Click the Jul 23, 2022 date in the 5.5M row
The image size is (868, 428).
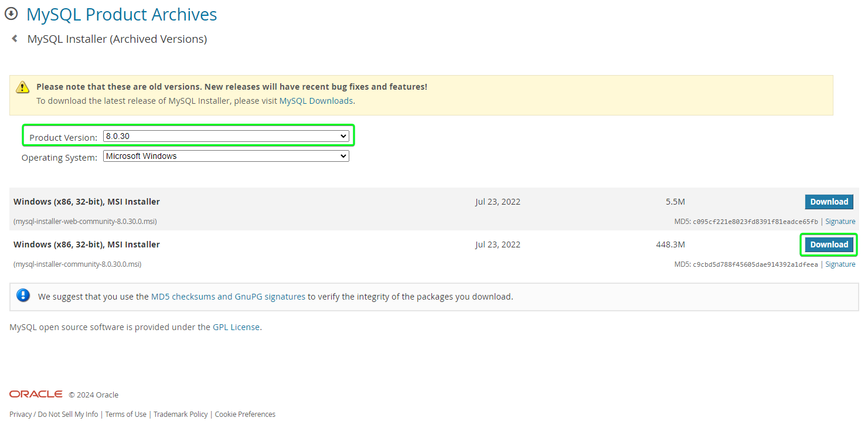498,202
